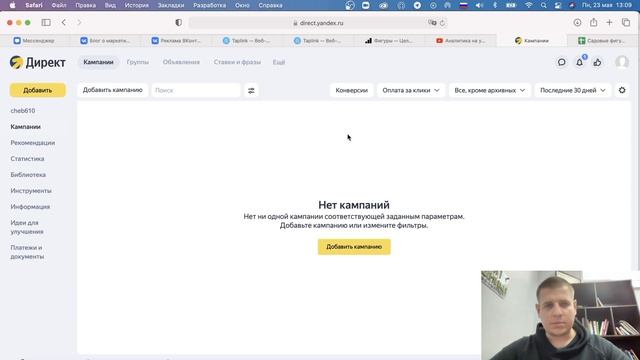
Task: Open the Apple menu
Action: click(12, 5)
